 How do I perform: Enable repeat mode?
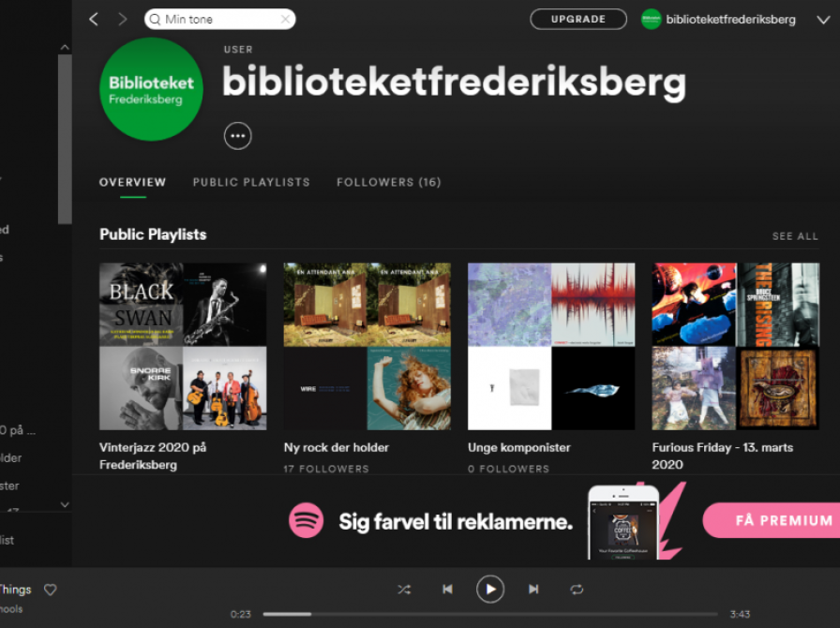pyautogui.click(x=575, y=589)
